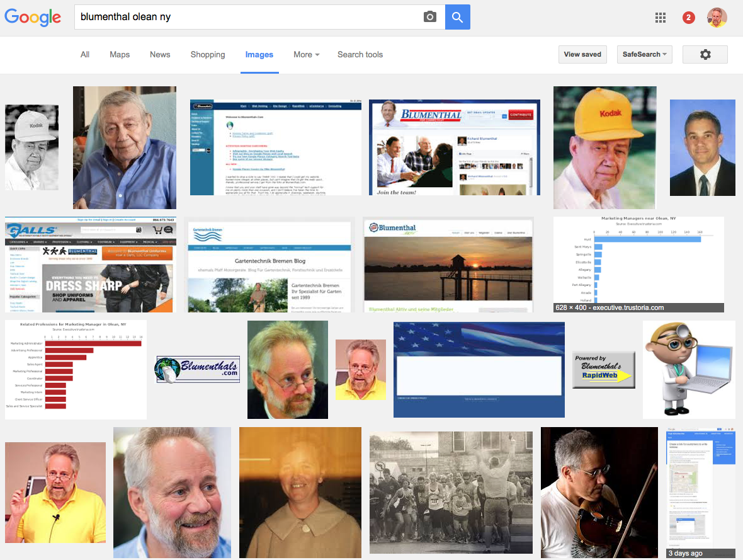The width and height of the screenshot is (743, 560).
Task: Open Search tools options
Action: pos(360,55)
